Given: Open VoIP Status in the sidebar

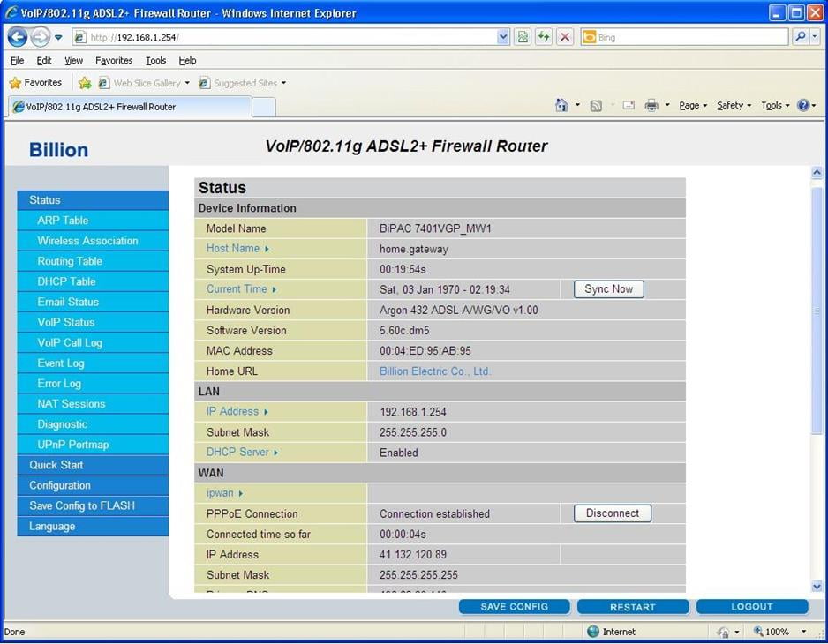Looking at the screenshot, I should pos(93,323).
